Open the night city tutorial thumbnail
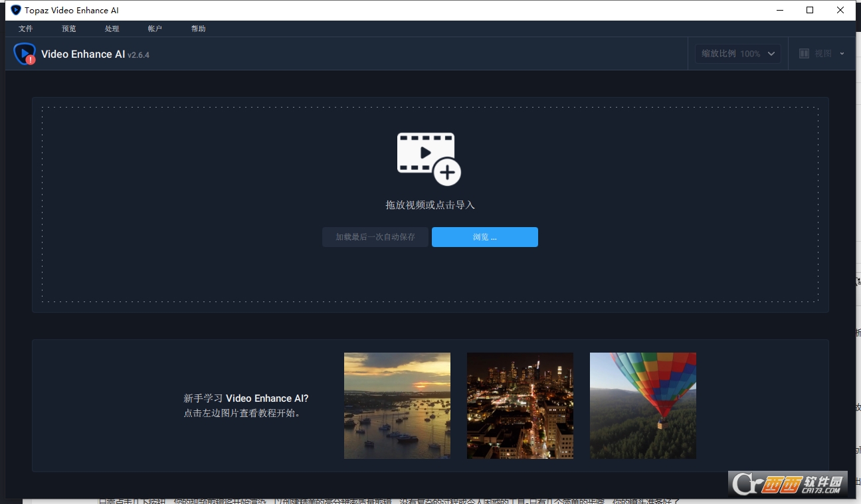 [520, 406]
